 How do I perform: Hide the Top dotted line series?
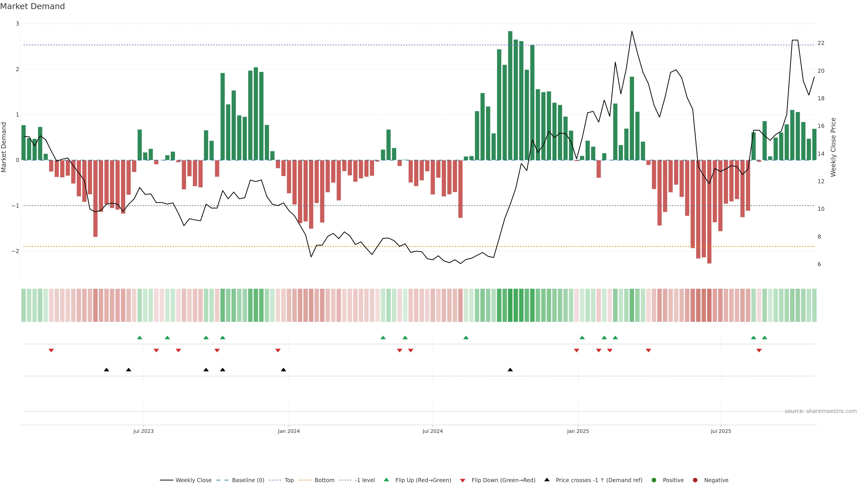(289, 480)
